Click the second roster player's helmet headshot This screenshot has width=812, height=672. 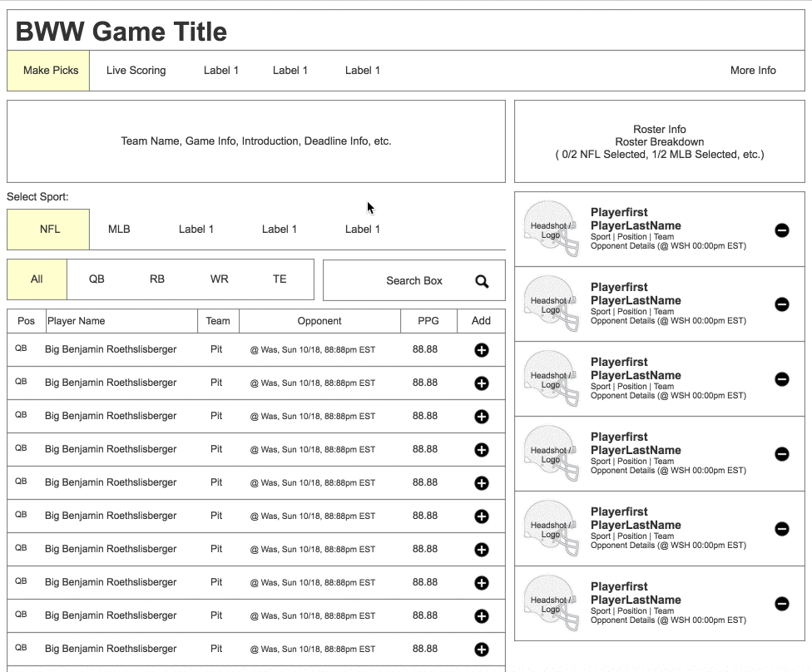click(x=551, y=304)
